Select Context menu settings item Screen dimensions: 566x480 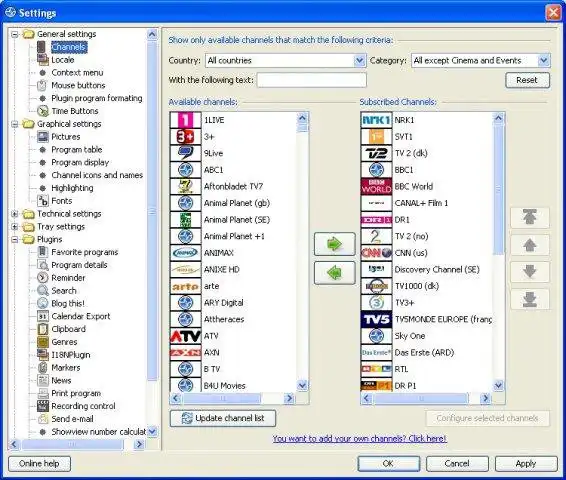(77, 73)
